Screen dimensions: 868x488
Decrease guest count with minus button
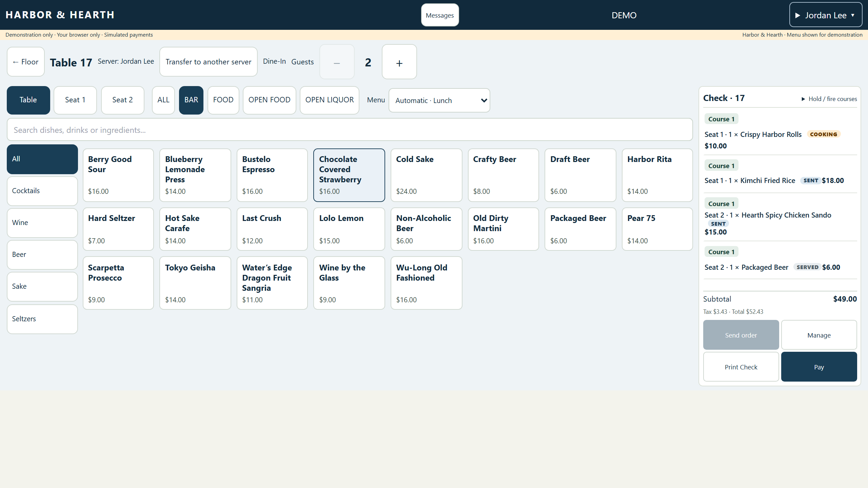tap(337, 62)
